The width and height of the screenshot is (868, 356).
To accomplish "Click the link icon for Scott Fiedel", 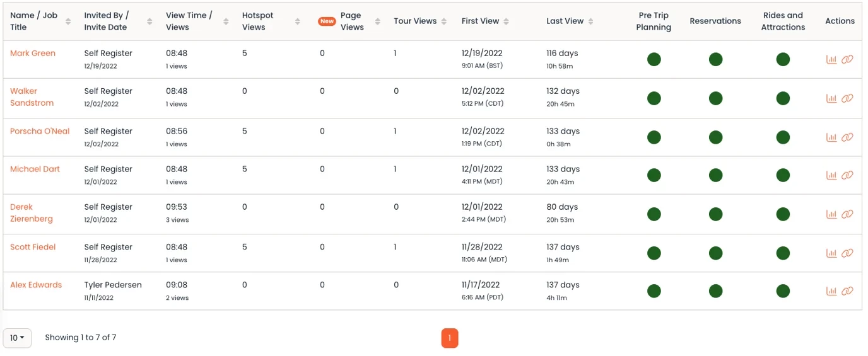I will click(847, 253).
